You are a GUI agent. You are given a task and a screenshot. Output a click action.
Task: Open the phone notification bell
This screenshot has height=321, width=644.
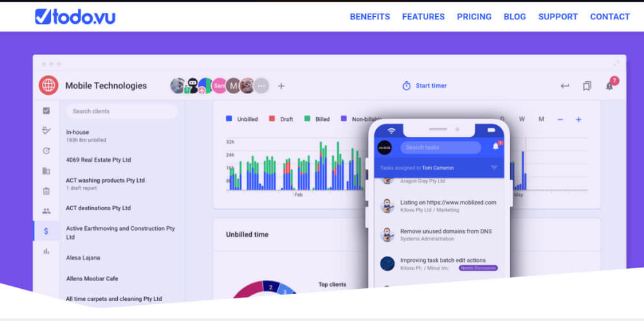point(496,146)
